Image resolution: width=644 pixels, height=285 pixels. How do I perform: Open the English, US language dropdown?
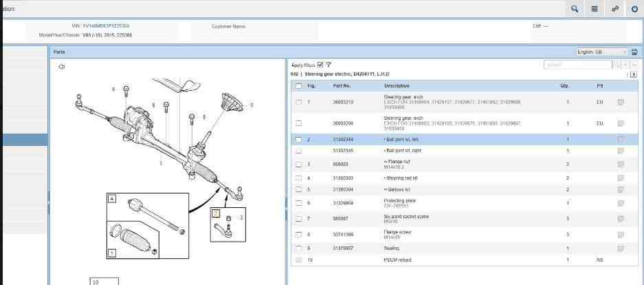[602, 52]
